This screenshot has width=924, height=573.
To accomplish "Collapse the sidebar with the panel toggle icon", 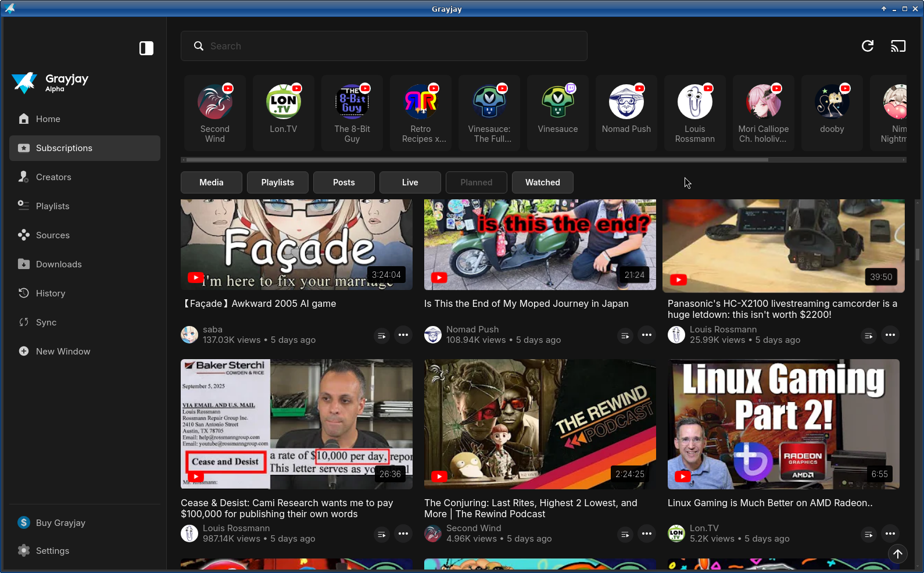I will (146, 48).
